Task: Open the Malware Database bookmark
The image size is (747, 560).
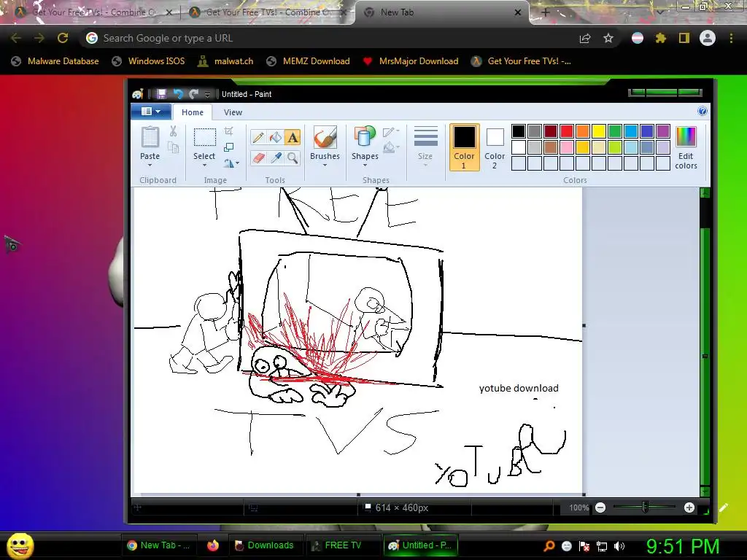Action: (x=55, y=61)
